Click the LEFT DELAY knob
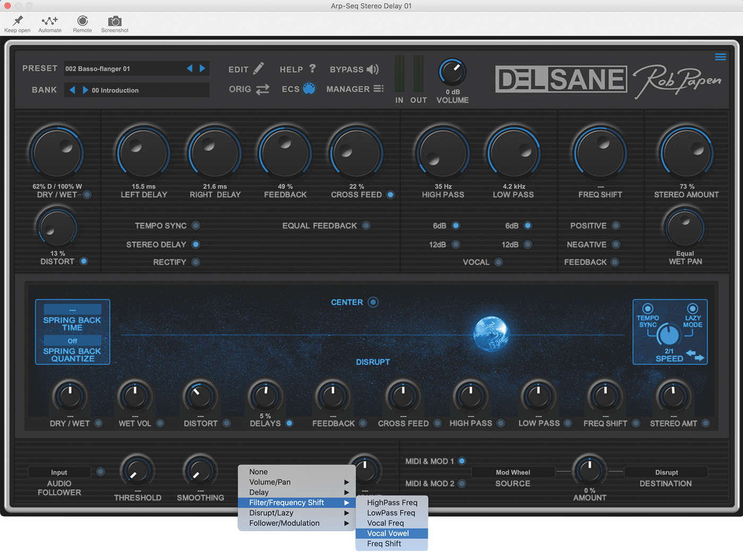This screenshot has height=560, width=743. pyautogui.click(x=143, y=153)
